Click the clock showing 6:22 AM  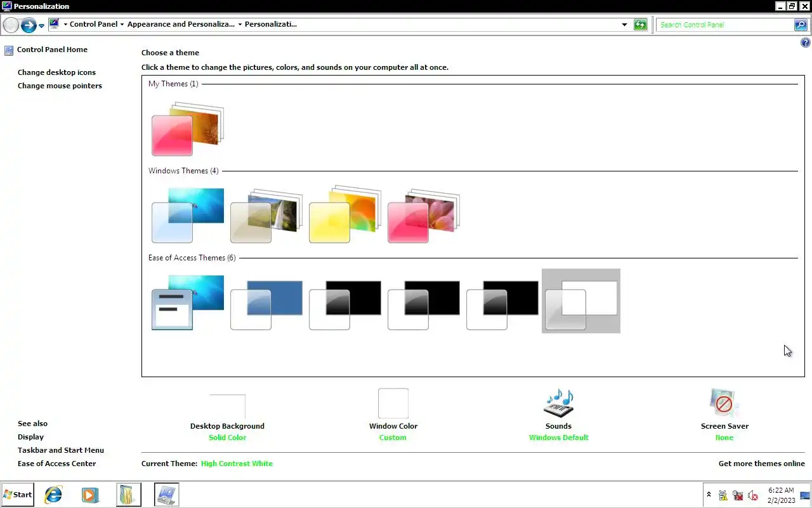(781, 495)
